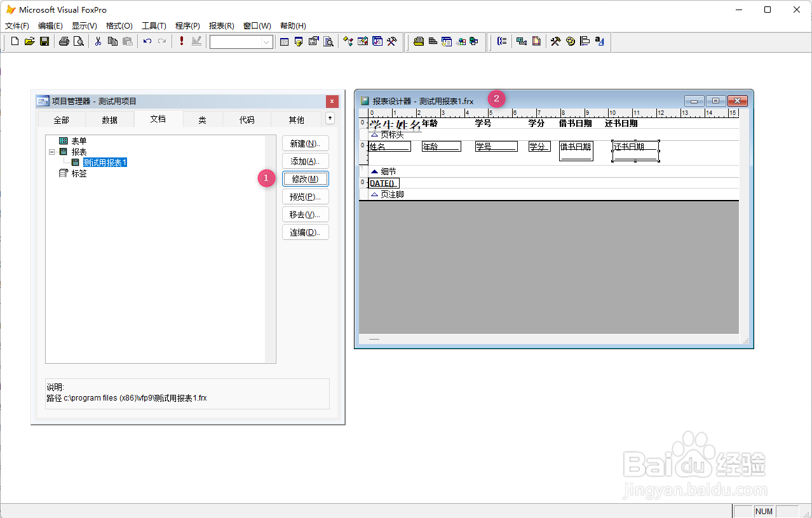Open the 文件(F) menu

pos(17,26)
